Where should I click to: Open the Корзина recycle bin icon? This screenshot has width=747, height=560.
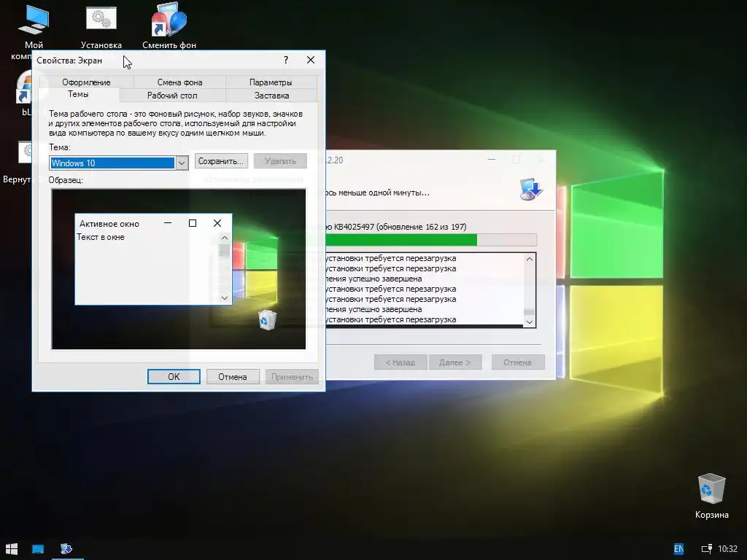coord(711,495)
